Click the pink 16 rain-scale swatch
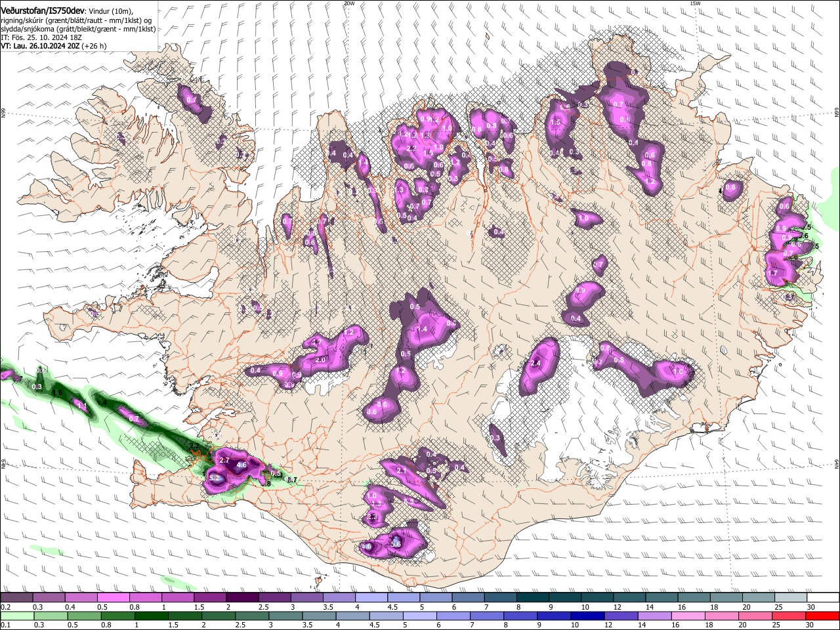This screenshot has height=630, width=840. point(688,616)
